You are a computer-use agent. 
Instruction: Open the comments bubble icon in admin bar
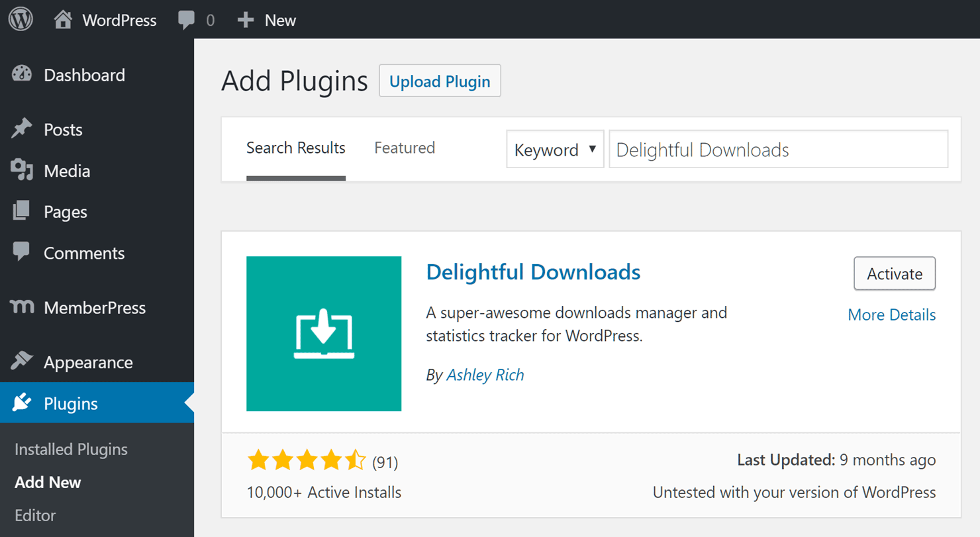(x=187, y=20)
